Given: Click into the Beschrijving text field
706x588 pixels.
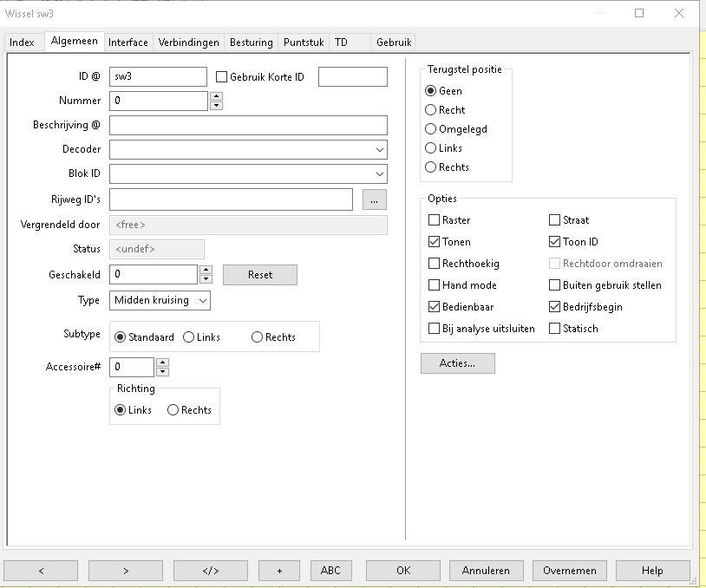Looking at the screenshot, I should [248, 125].
